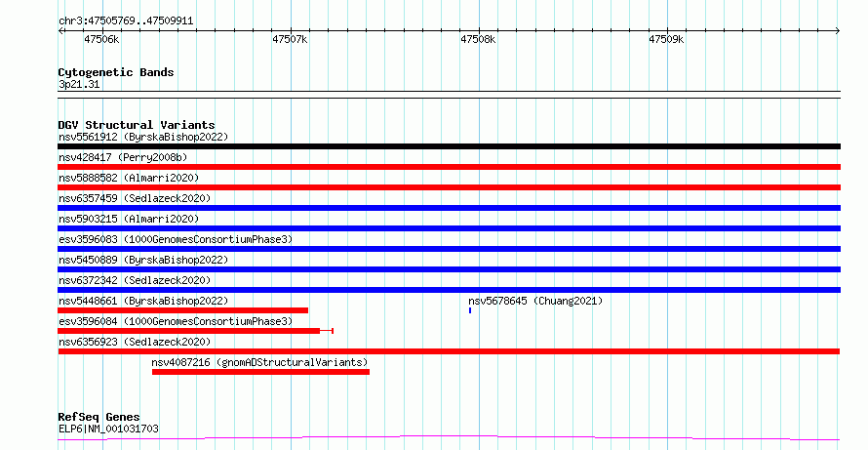Open variant nsv428417 (Perry2008b) label
Image resolution: width=868 pixels, height=450 pixels.
click(x=123, y=157)
